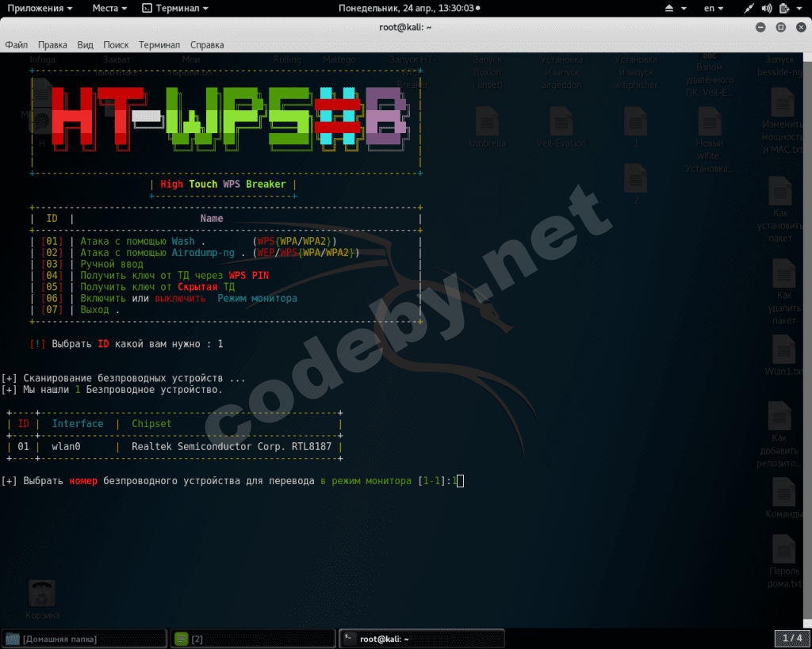Open the Приложения menu in top panel
Image resolution: width=812 pixels, height=649 pixels.
pyautogui.click(x=40, y=8)
